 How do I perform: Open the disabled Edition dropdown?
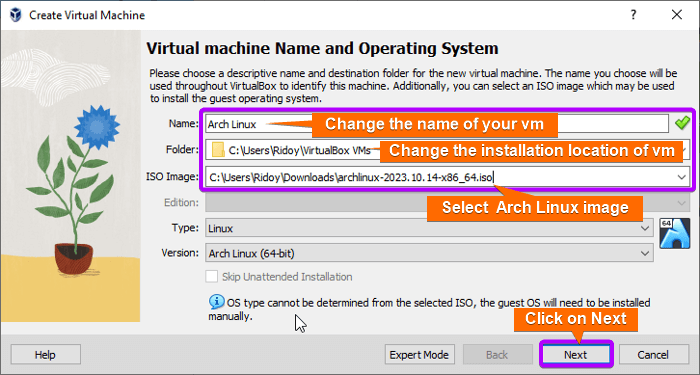[447, 203]
